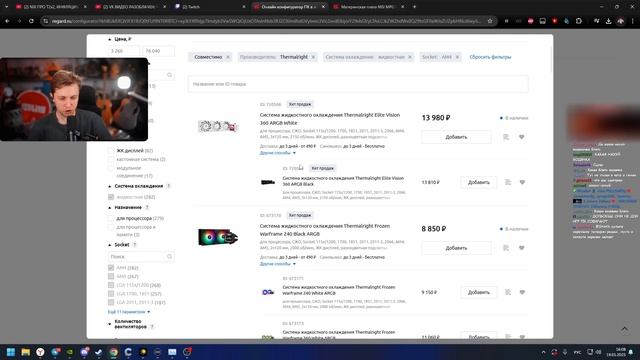640x360 pixels.
Task: Add Frozen Warframe 240 Black ARGB to compare
Action: [506, 248]
